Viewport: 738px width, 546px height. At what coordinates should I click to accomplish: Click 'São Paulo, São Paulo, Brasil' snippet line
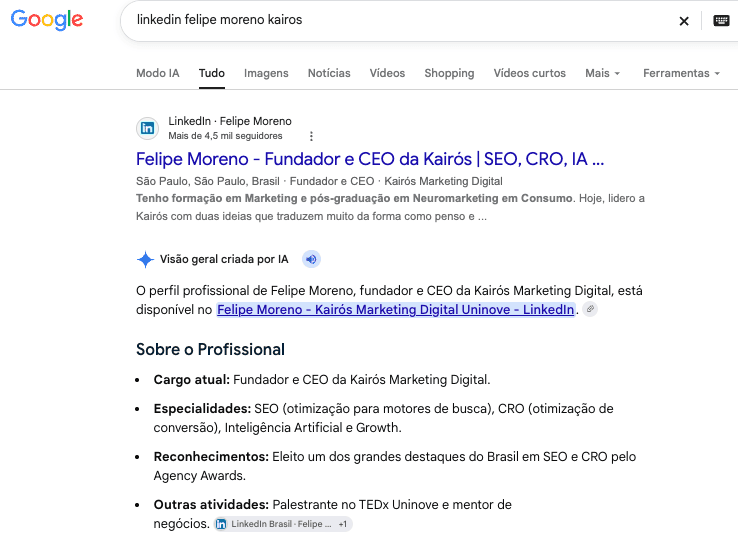point(319,181)
